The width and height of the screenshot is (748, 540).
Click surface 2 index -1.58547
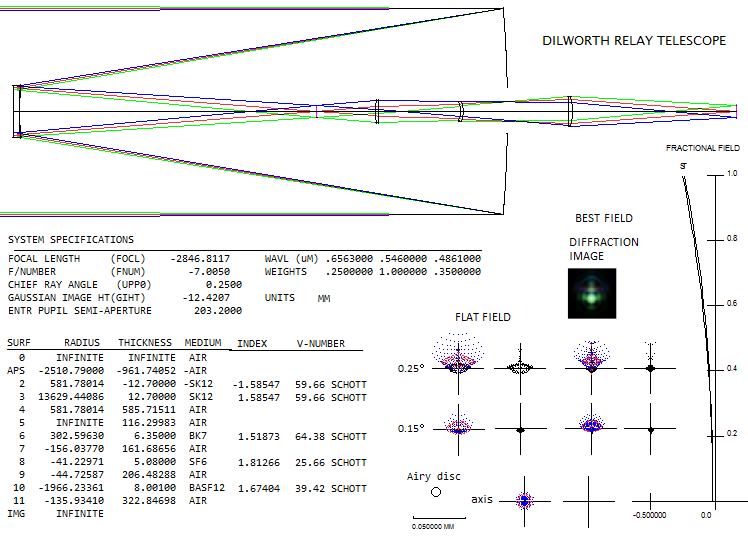click(256, 384)
